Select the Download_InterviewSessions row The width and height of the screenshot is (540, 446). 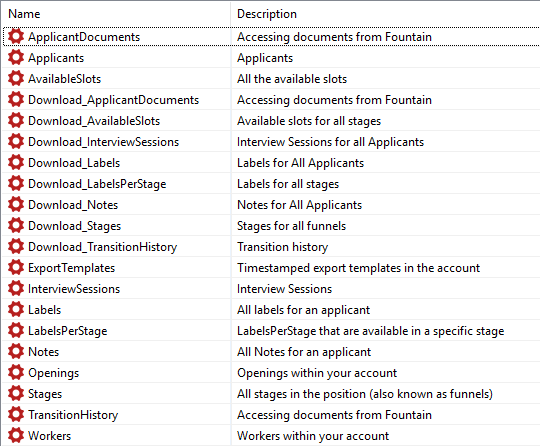[103, 142]
